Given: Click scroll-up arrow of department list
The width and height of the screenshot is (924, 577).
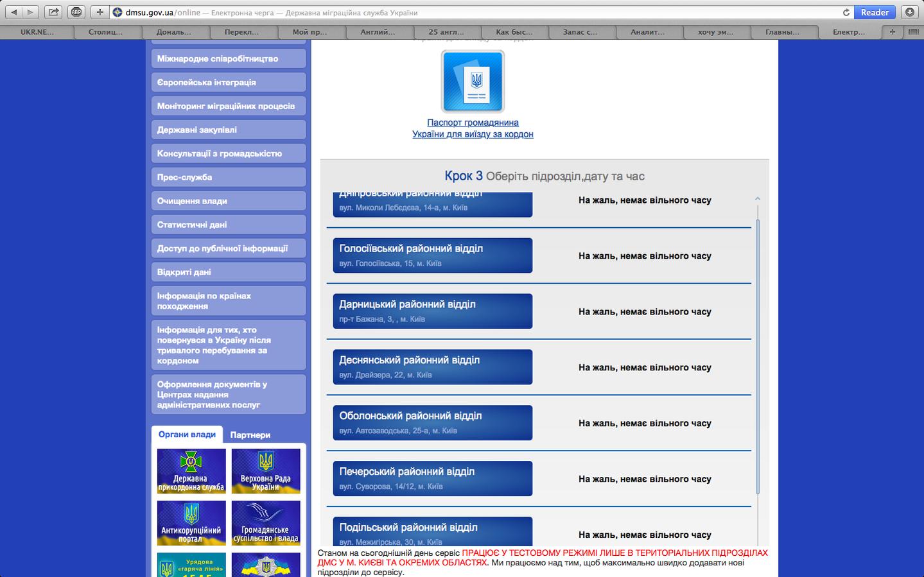Looking at the screenshot, I should tap(758, 199).
